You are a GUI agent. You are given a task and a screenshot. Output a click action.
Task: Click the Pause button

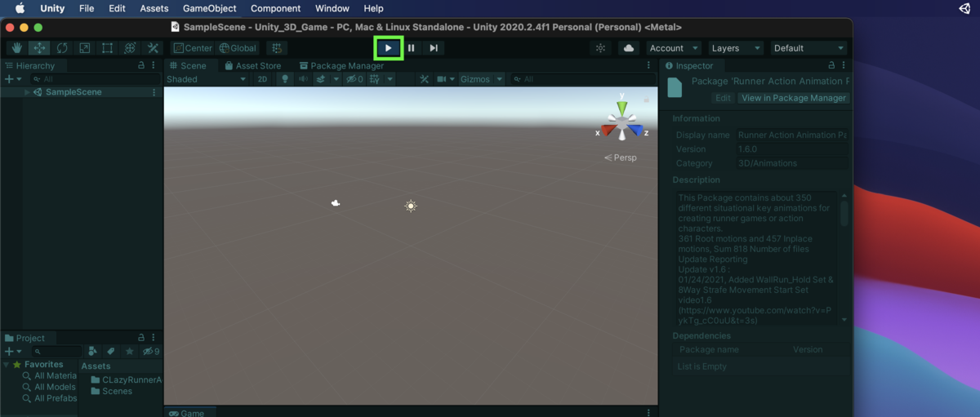tap(412, 48)
